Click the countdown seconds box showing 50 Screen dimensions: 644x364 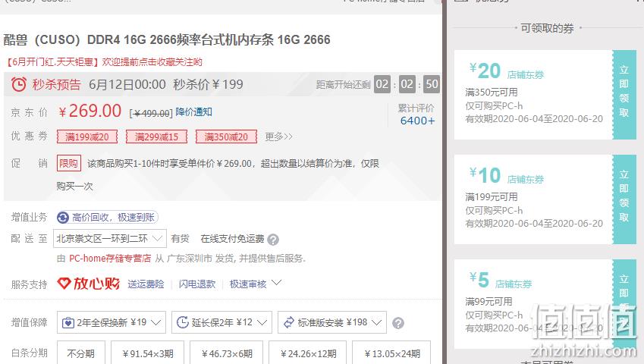click(432, 84)
